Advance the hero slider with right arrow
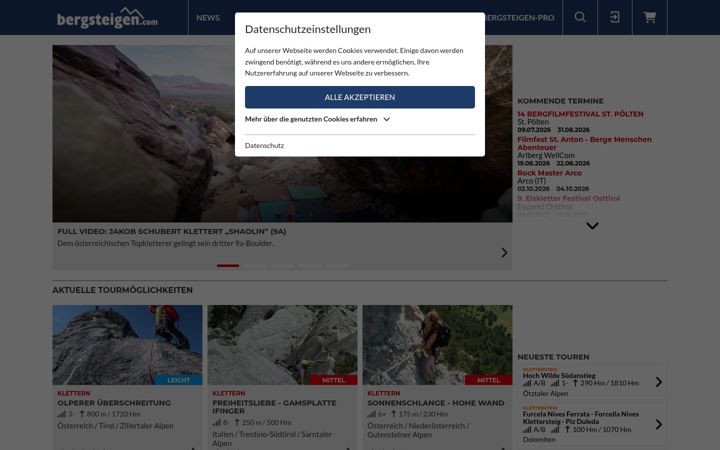Screen dimensions: 720x450 tap(504, 253)
